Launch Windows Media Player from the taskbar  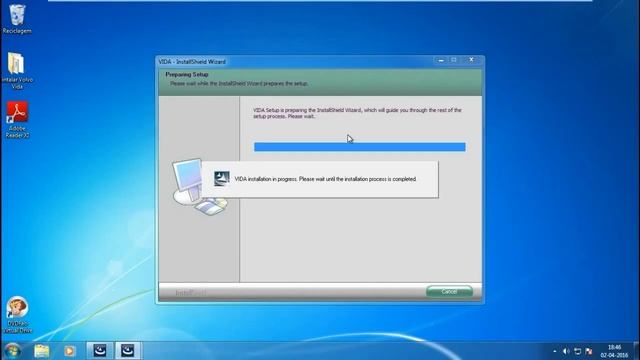[x=69, y=351]
